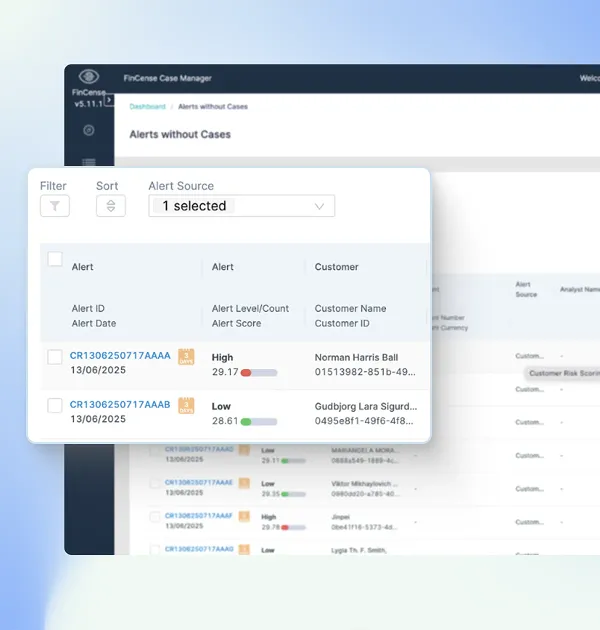This screenshot has height=630, width=600.
Task: Check the box for row CR1306250717AAAF
Action: tap(155, 517)
